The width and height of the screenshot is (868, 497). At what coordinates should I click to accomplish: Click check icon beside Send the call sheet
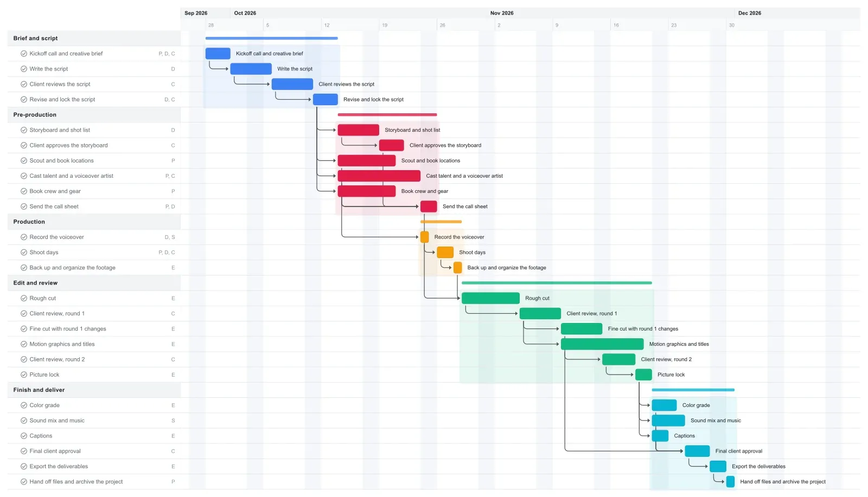(x=24, y=206)
